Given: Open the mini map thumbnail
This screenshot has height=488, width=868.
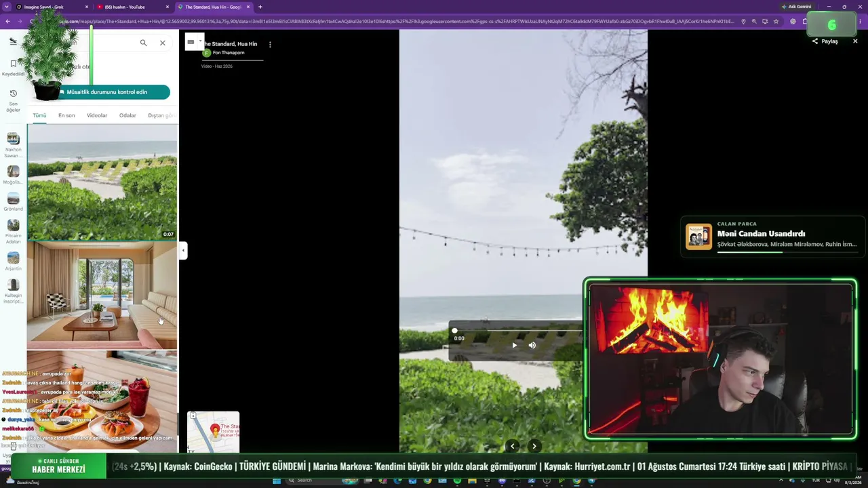Looking at the screenshot, I should pos(214,432).
